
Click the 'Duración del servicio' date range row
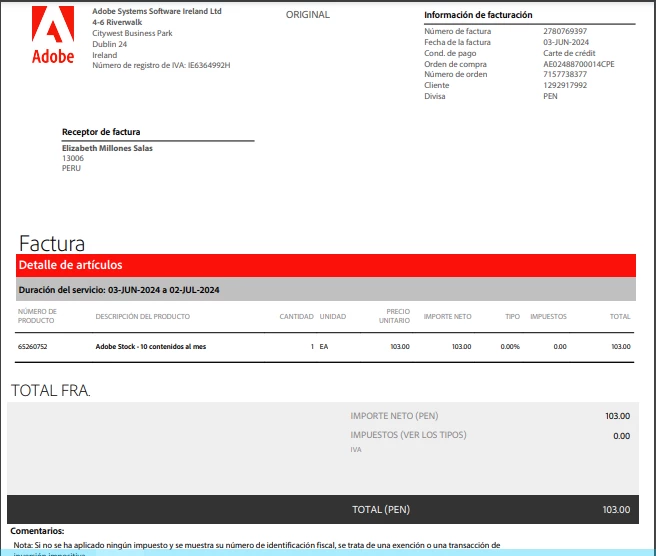[325, 290]
